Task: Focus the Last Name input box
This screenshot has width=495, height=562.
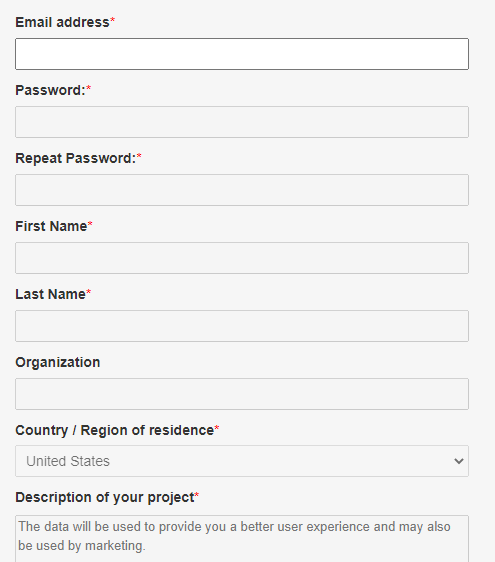Action: pyautogui.click(x=242, y=326)
